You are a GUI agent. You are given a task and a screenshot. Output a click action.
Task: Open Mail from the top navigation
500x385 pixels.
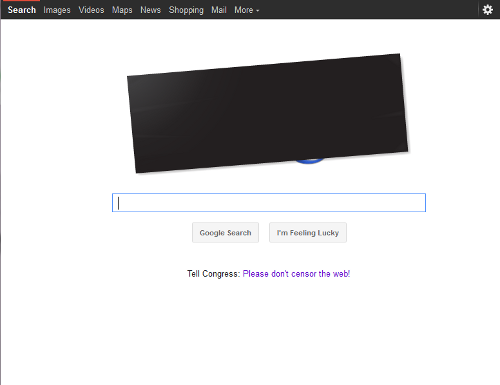[x=219, y=10]
